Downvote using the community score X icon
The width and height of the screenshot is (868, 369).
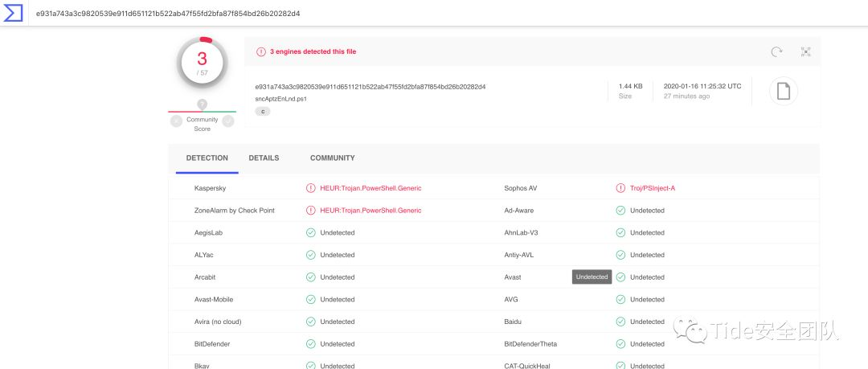coord(176,121)
